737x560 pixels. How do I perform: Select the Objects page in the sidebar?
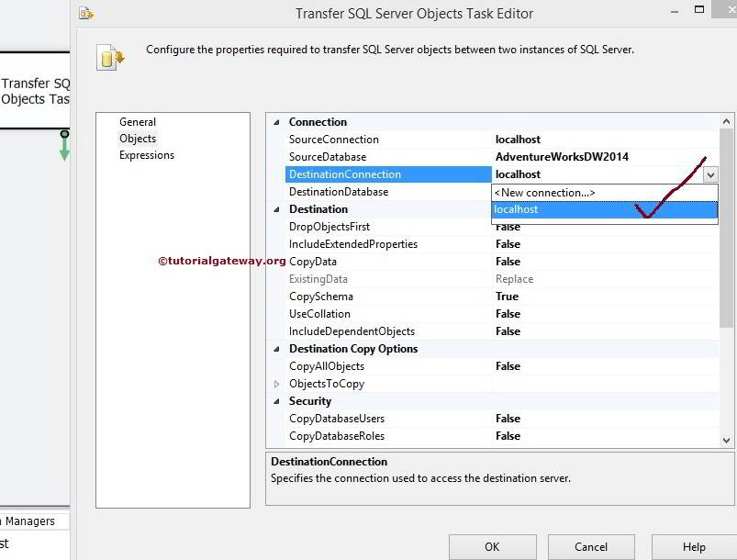(x=138, y=138)
